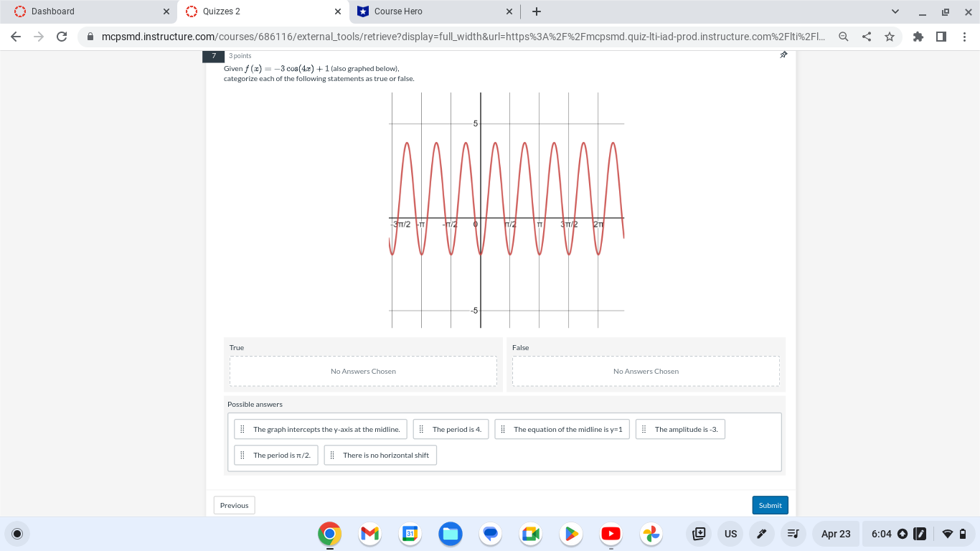Image resolution: width=980 pixels, height=551 pixels.
Task: Click the 2π axis label on graph
Action: click(x=598, y=225)
